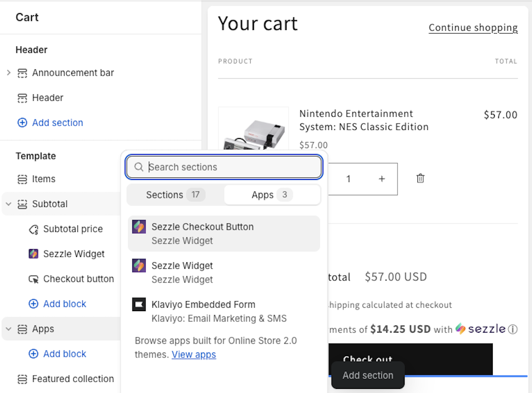Viewport: 532px width, 393px height.
Task: Click the $57.00 USD subtotal amount
Action: [x=395, y=277]
